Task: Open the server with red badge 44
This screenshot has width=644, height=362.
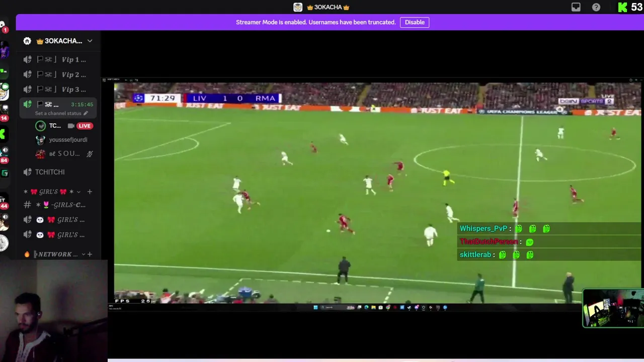Action: pyautogui.click(x=4, y=201)
